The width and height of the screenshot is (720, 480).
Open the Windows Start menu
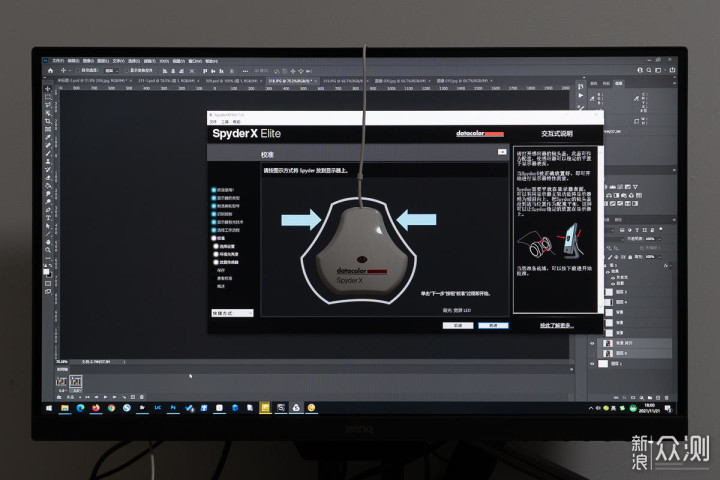click(x=49, y=408)
